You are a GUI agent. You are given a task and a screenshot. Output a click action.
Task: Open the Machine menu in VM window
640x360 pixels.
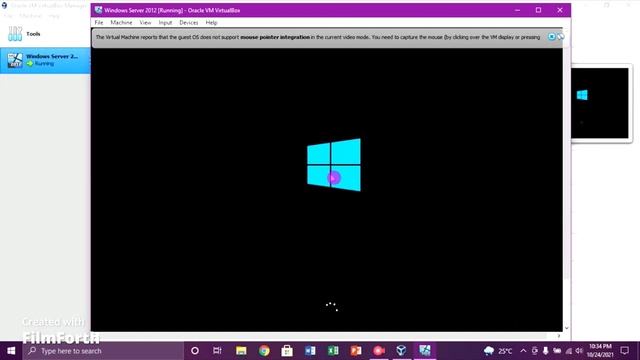[121, 23]
